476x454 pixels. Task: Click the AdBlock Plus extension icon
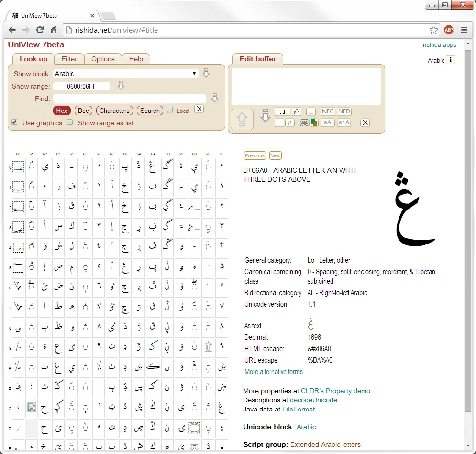click(449, 30)
